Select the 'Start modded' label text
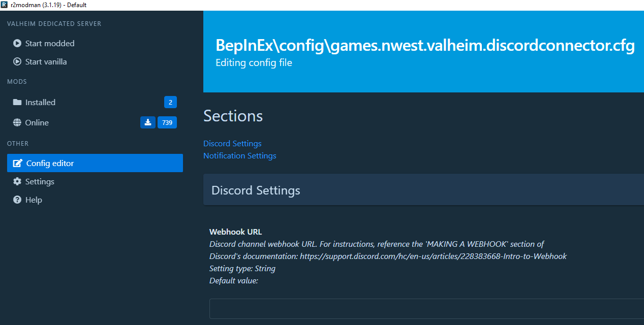This screenshot has width=644, height=325. click(50, 44)
